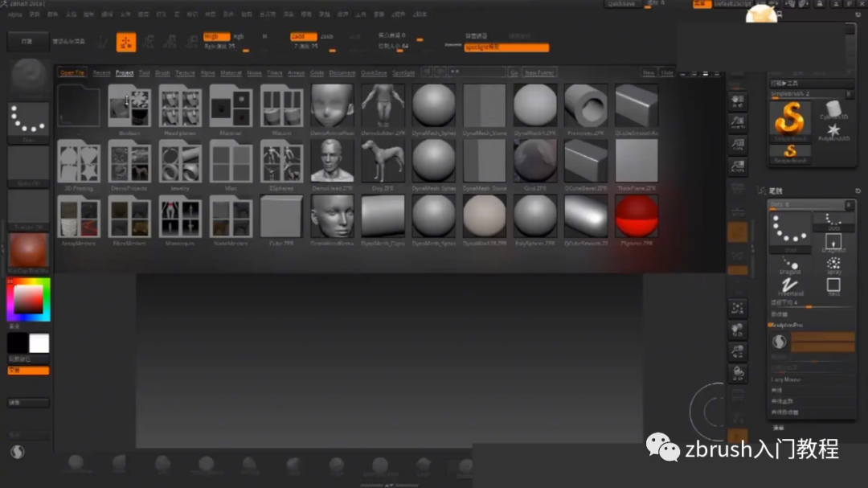Pick a hue in the color picker square
This screenshot has width=868, height=488.
click(28, 300)
